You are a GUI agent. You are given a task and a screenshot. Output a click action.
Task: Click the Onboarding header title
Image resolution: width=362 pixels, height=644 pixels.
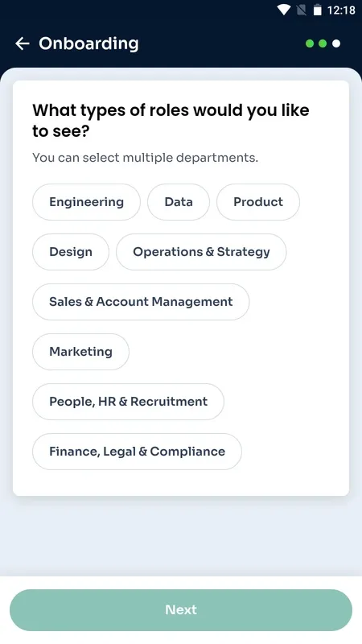[x=88, y=43]
